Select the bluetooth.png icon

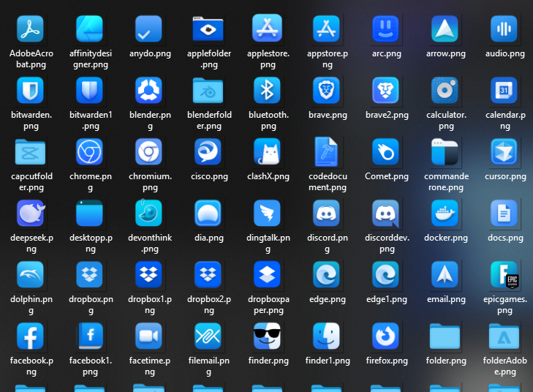pos(267,90)
